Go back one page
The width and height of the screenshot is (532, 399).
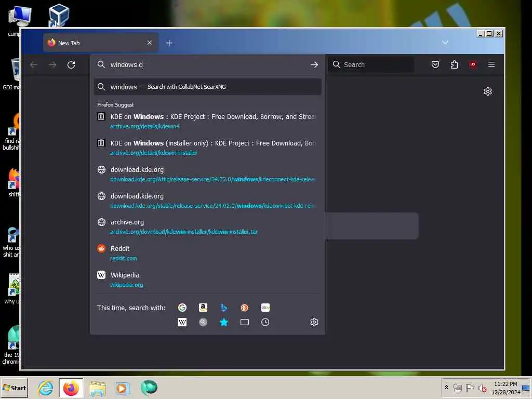34,64
